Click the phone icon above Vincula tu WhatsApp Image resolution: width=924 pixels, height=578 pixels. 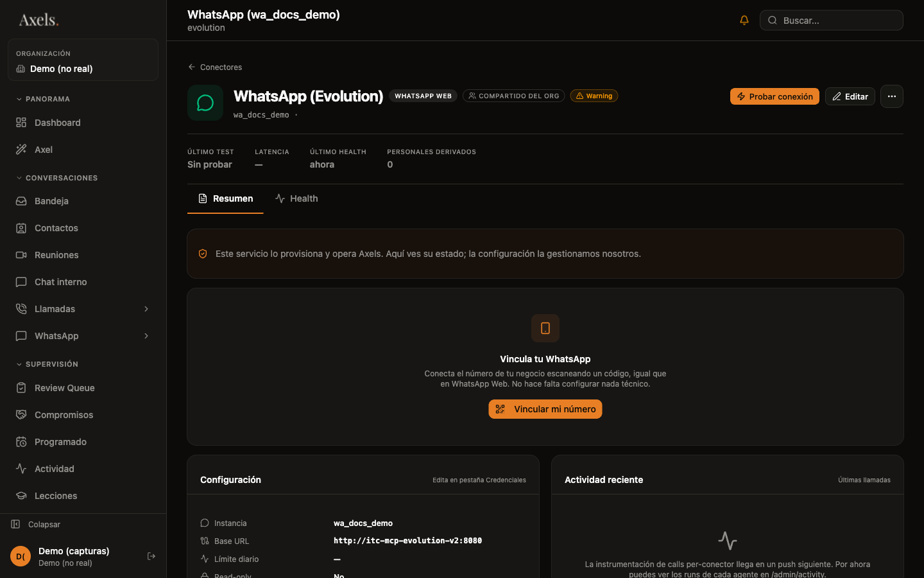[x=545, y=328]
